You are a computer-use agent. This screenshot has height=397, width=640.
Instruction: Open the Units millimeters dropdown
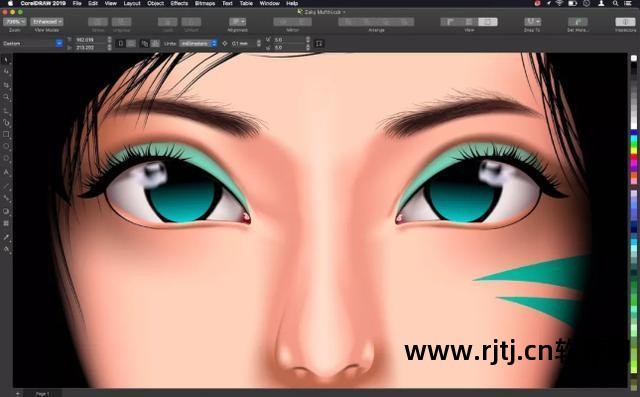tap(198, 43)
